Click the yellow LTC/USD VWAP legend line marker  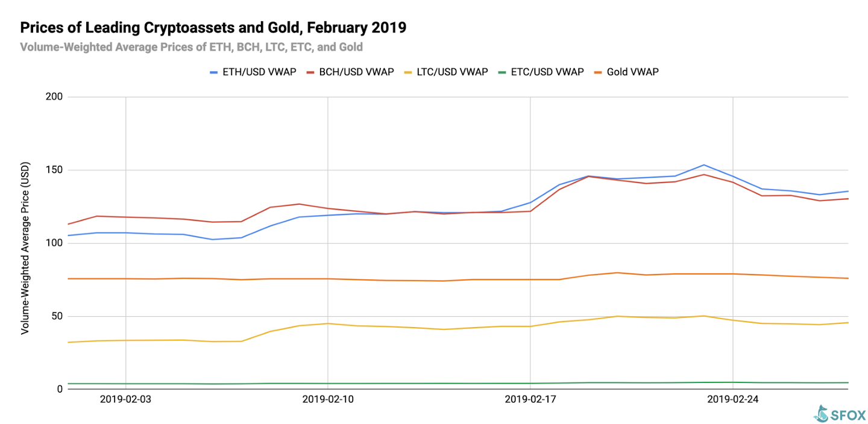coord(407,72)
